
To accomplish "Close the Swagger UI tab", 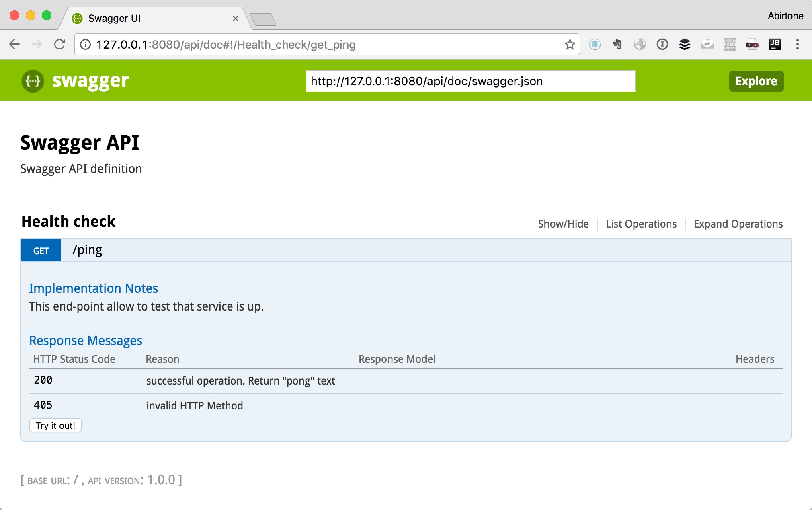I will (236, 19).
